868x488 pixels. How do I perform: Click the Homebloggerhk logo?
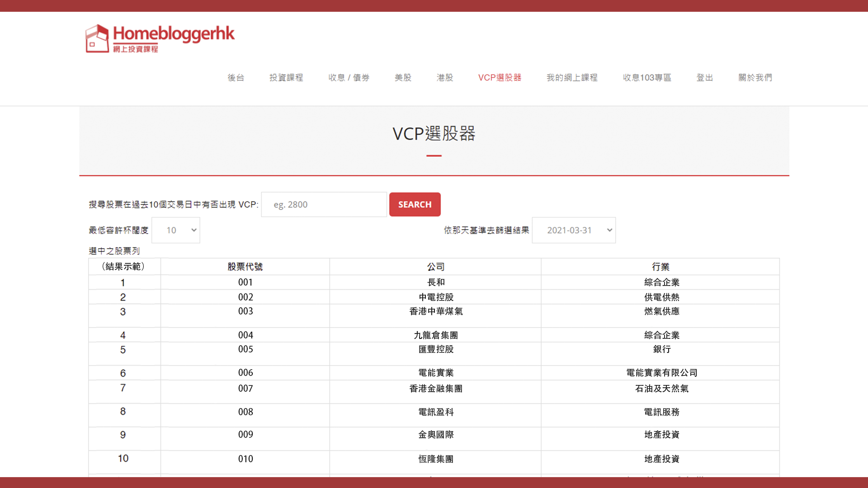click(160, 38)
